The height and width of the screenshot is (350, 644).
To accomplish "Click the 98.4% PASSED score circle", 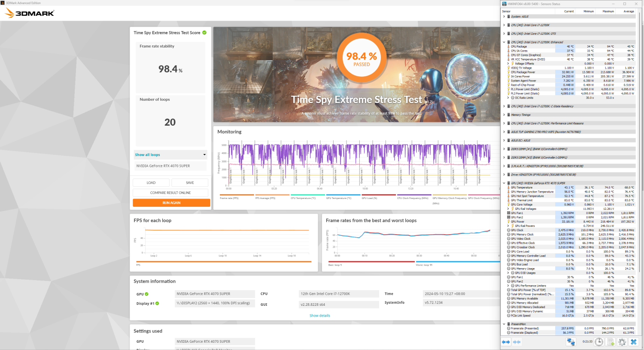I will pyautogui.click(x=361, y=58).
